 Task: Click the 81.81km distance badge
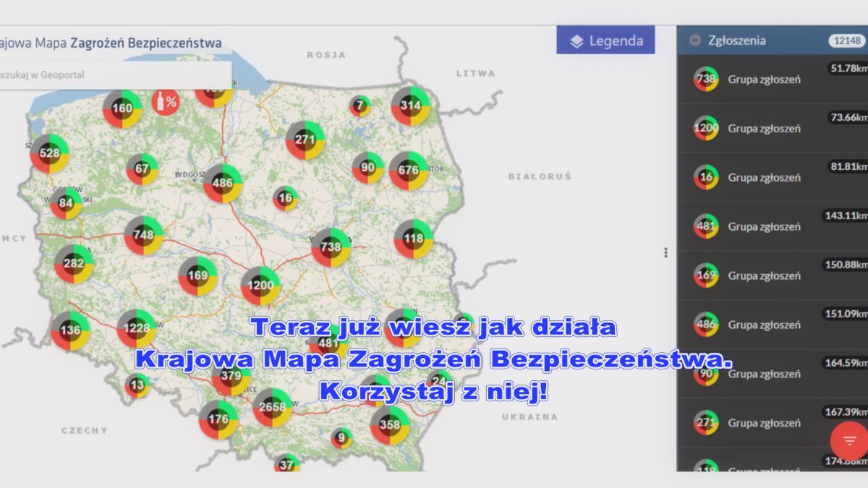(848, 166)
